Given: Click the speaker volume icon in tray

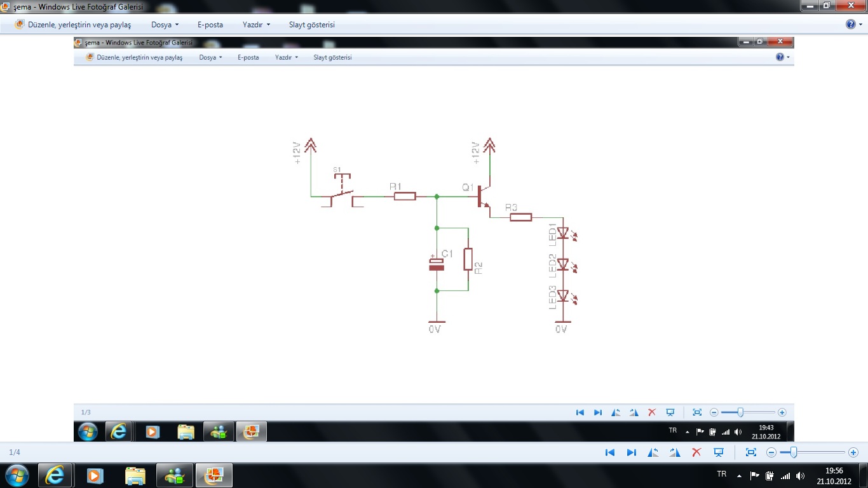Looking at the screenshot, I should (x=801, y=475).
